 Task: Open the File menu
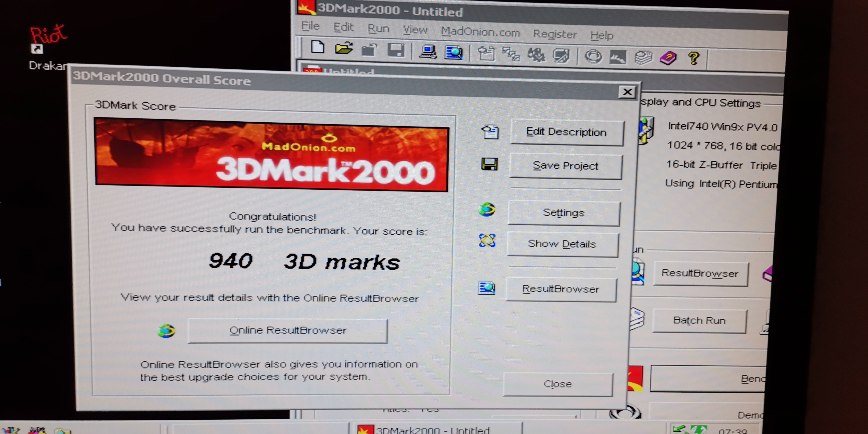310,26
